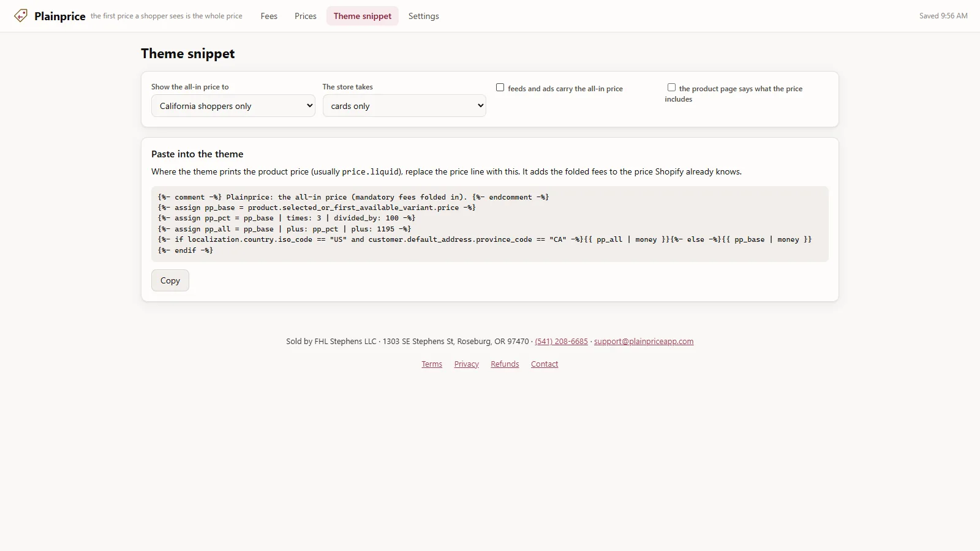Image resolution: width=980 pixels, height=551 pixels.
Task: Click the "Saved 9:56 AM" status text
Action: [x=943, y=16]
